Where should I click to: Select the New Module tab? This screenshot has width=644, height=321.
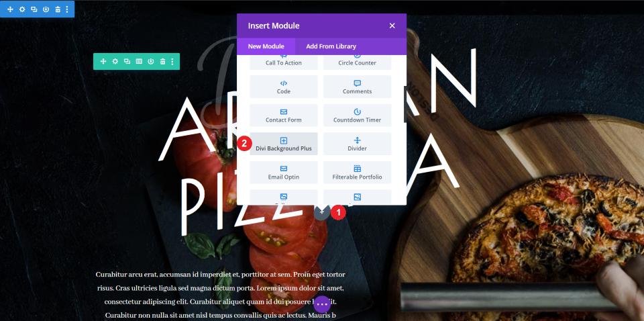266,46
